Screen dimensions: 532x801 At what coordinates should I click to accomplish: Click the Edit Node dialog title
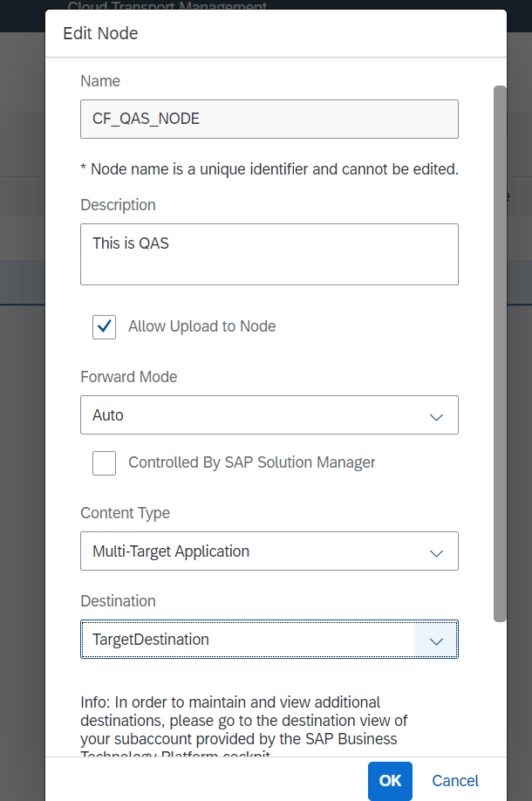100,34
